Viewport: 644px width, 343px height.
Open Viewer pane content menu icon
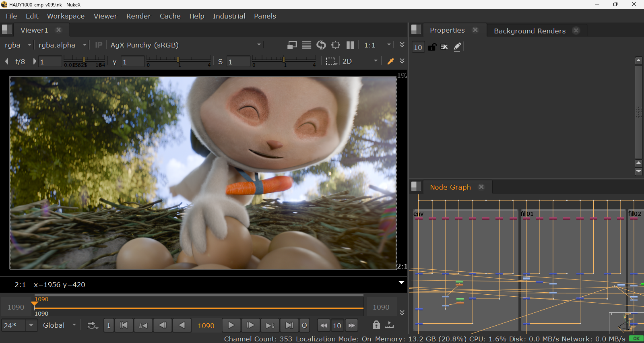pos(7,30)
